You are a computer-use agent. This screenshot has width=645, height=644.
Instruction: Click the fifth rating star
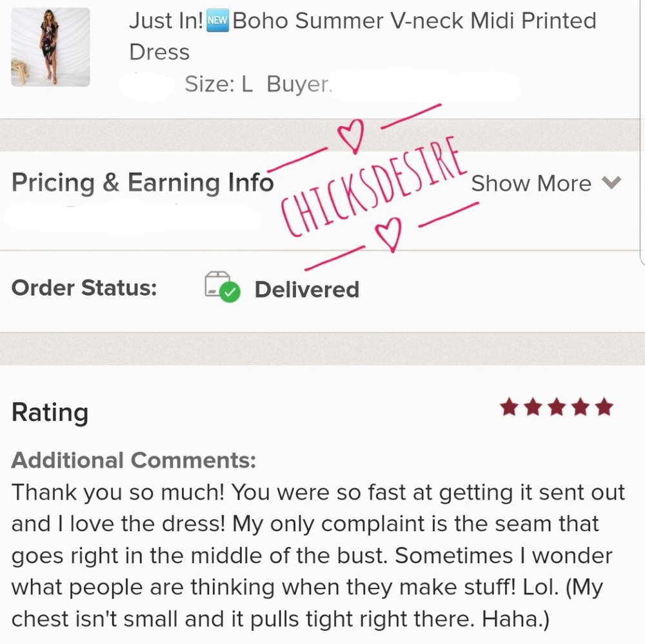[604, 407]
